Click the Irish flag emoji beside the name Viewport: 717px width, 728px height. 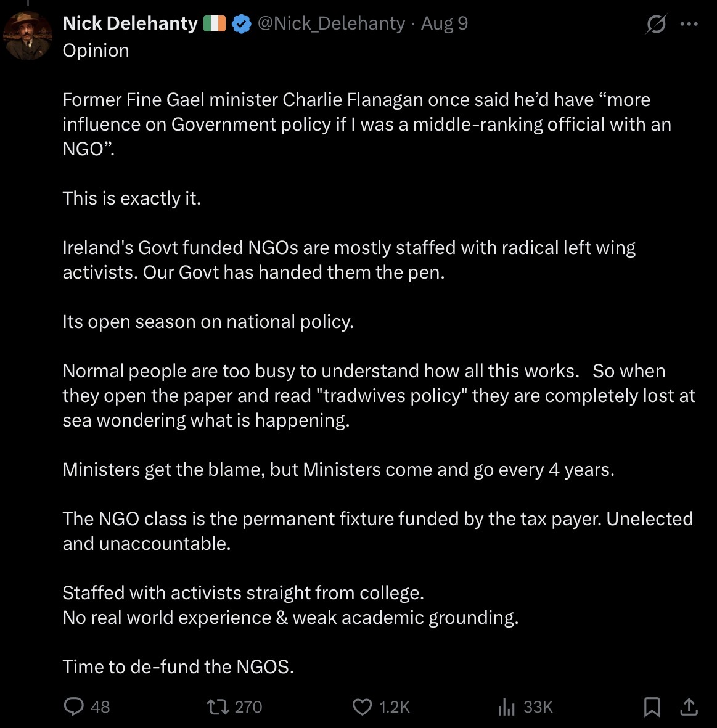(215, 23)
